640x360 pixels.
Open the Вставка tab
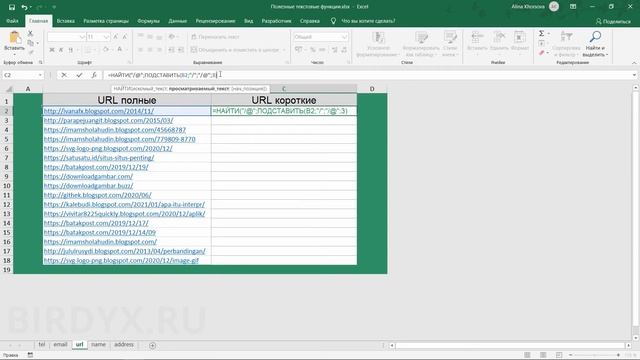click(65, 21)
